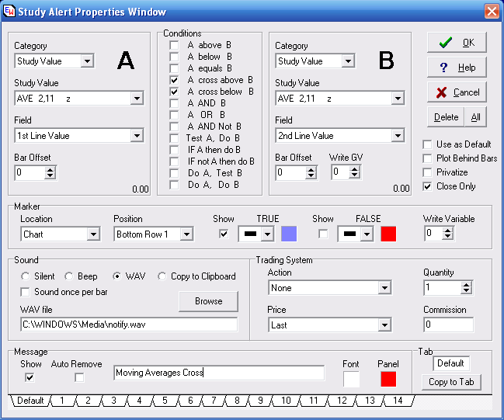The width and height of the screenshot is (504, 420).
Task: Click the Moving Averages Cross message field
Action: pos(217,373)
